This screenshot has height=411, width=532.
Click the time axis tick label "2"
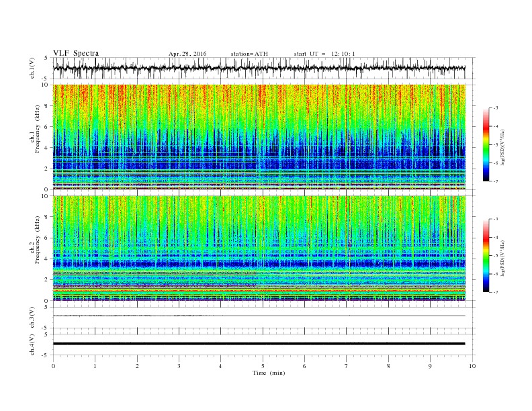tap(137, 366)
